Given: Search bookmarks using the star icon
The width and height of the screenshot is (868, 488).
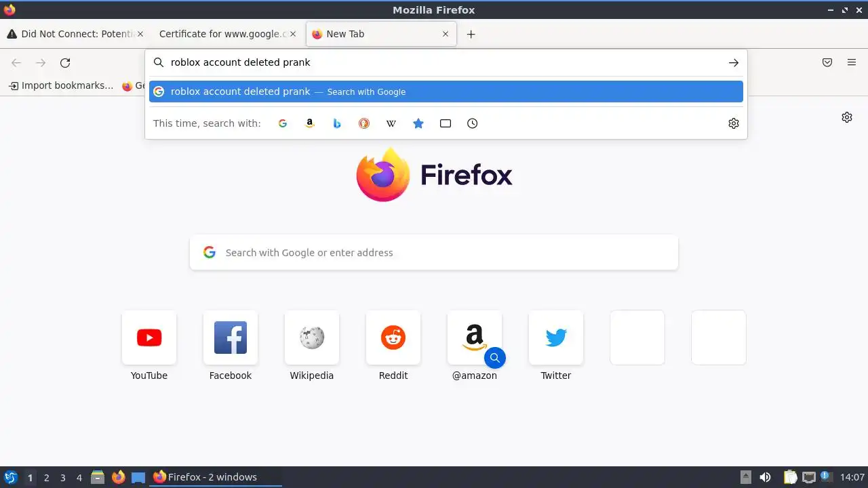Looking at the screenshot, I should [418, 123].
